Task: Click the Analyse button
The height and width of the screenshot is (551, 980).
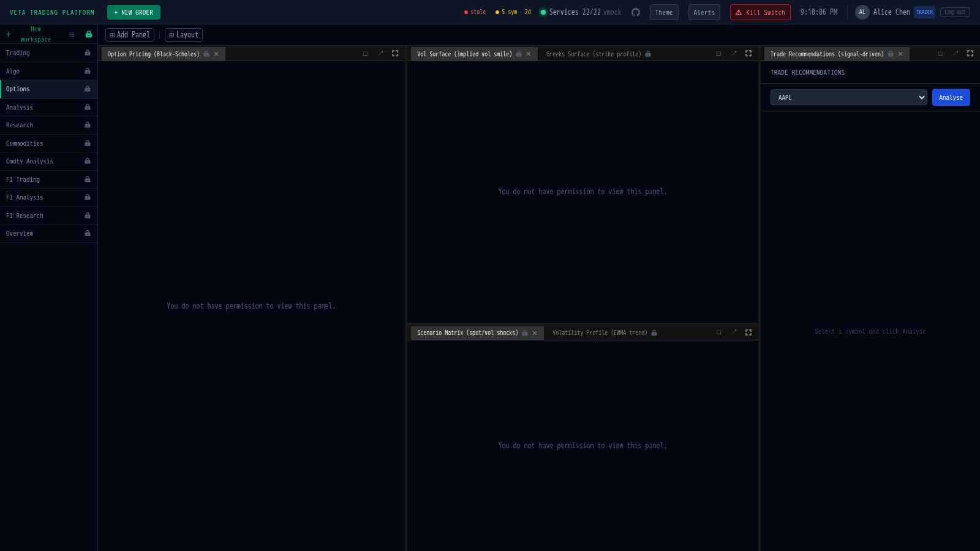Action: 951,97
